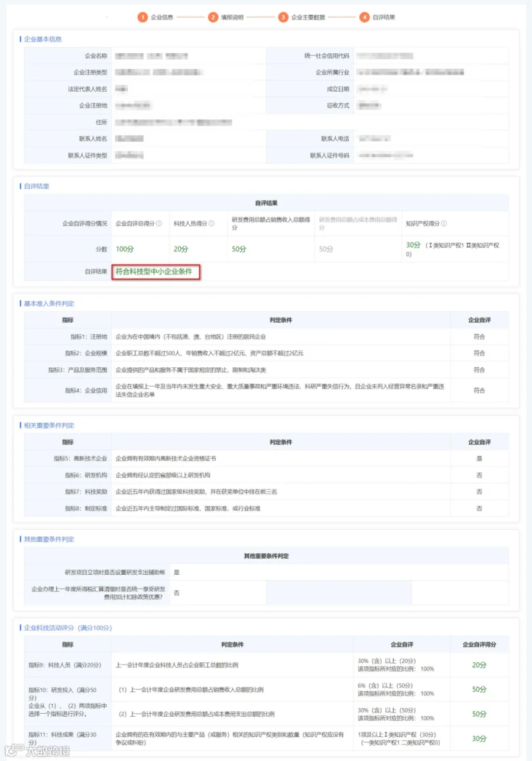Click info icon next to 知识产权得分

pos(444,224)
